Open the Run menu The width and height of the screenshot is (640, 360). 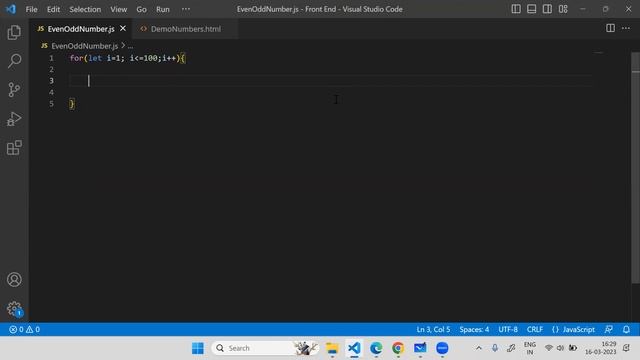coord(162,9)
